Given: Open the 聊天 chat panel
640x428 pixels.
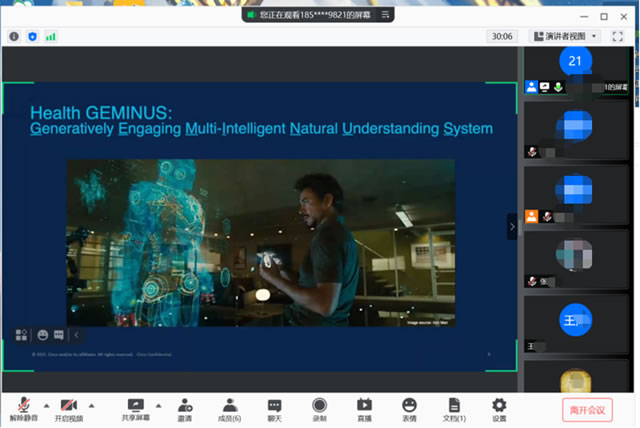Looking at the screenshot, I should click(274, 410).
